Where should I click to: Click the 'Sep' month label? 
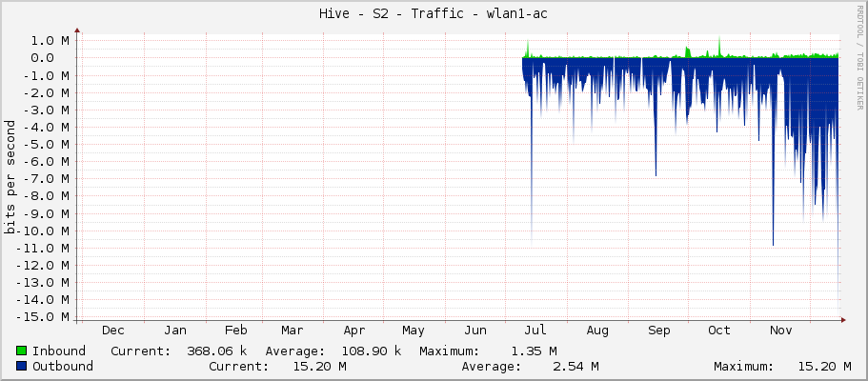coord(659,331)
